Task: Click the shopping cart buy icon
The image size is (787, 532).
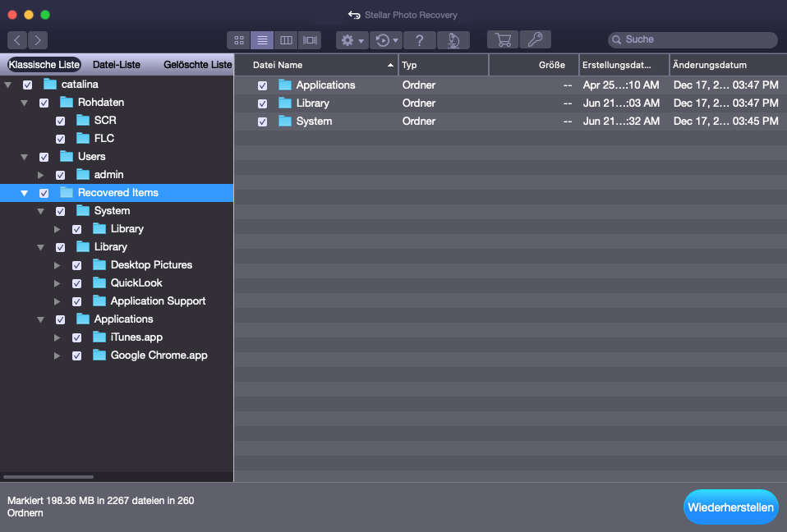Action: tap(503, 39)
